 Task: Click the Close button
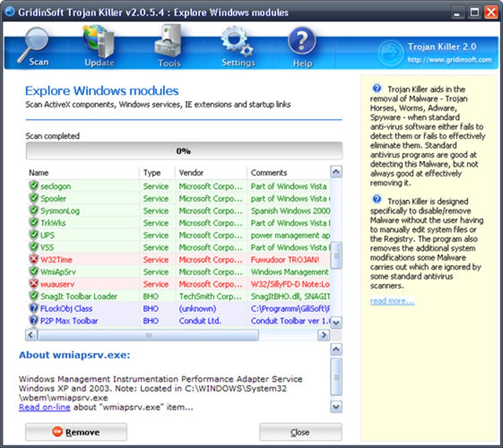coord(300,432)
